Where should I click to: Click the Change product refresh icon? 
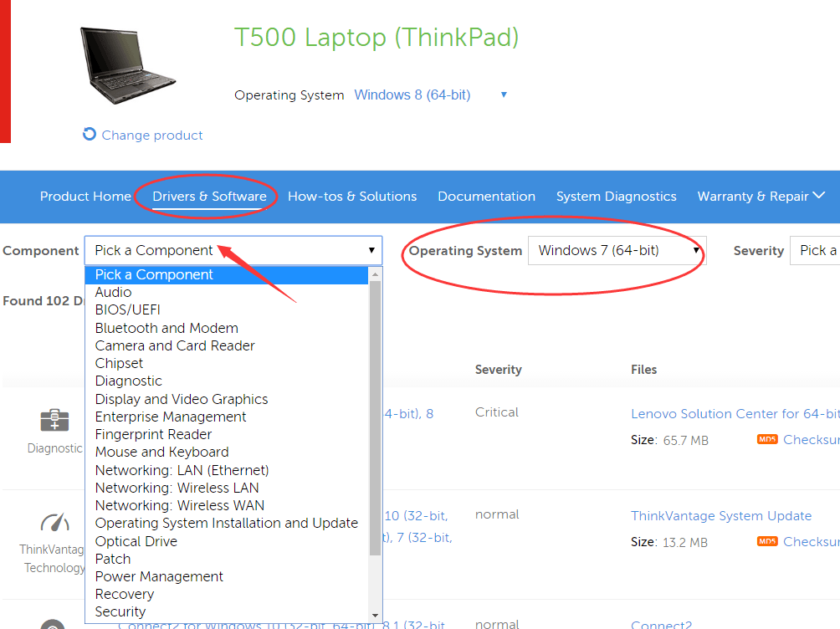90,134
